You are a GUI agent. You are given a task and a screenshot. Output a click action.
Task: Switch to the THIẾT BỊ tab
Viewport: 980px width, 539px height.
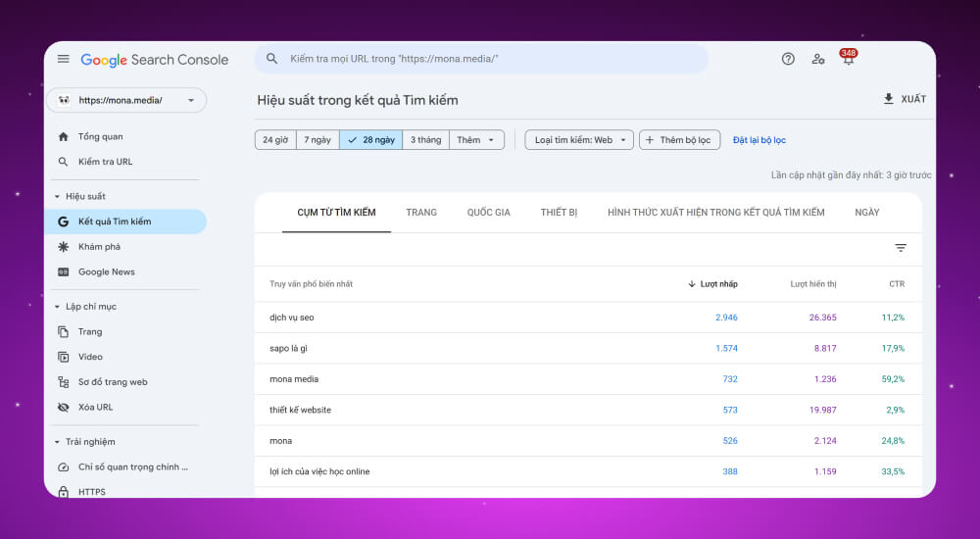[559, 213]
